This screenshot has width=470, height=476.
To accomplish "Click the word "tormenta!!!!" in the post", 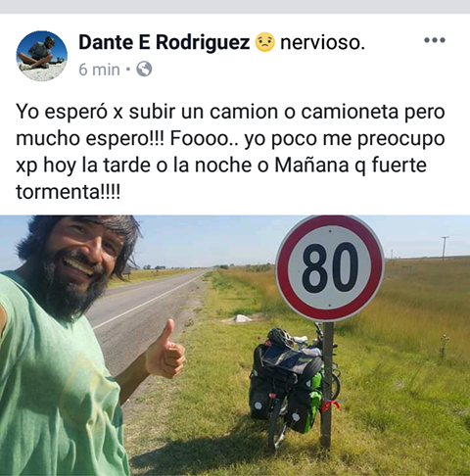I will [x=69, y=192].
